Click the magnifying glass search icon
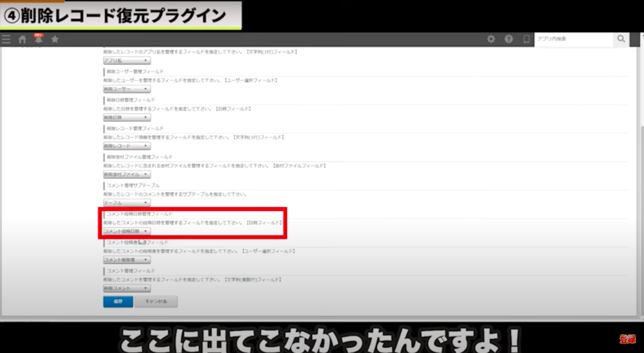The height and width of the screenshot is (353, 644). tap(621, 39)
